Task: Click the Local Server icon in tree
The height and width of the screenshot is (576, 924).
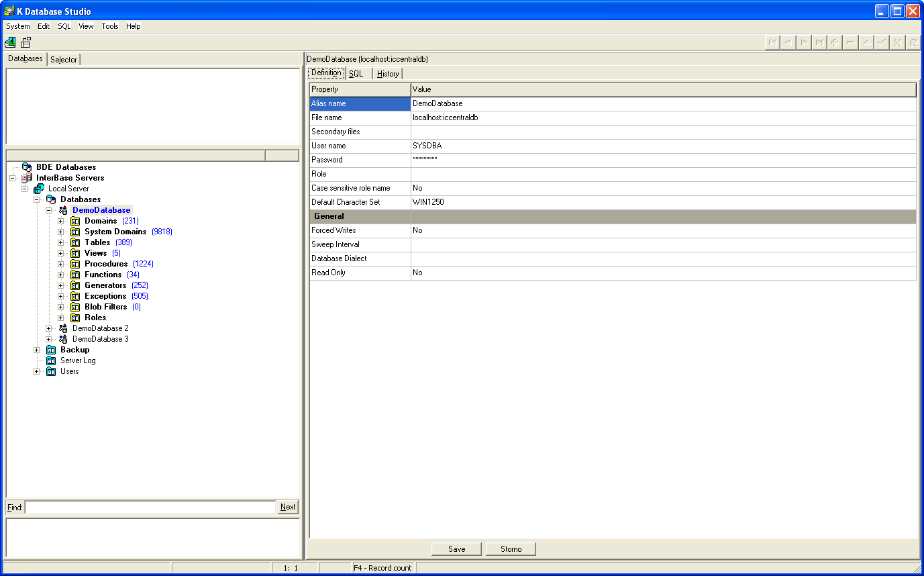Action: (39, 189)
